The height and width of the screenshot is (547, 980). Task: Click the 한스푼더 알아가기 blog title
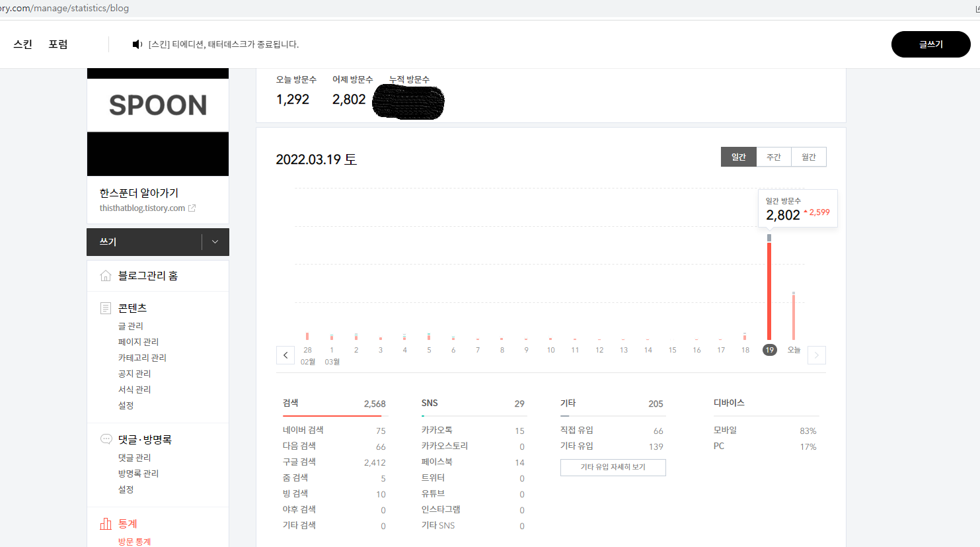click(139, 193)
